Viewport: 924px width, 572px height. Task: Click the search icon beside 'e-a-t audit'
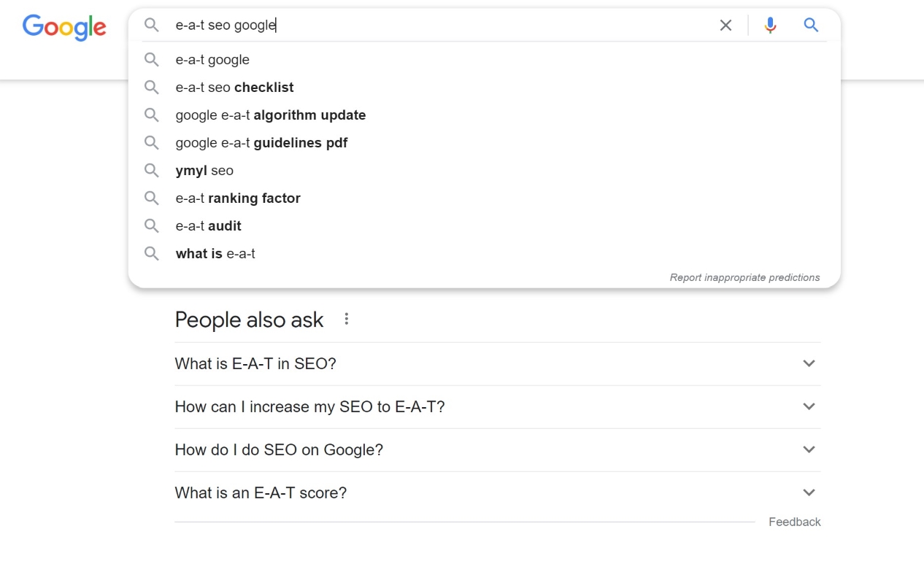coord(151,226)
